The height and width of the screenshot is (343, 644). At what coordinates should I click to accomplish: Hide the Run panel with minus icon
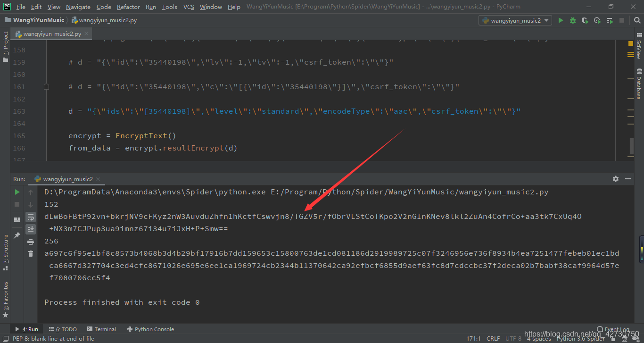click(628, 179)
